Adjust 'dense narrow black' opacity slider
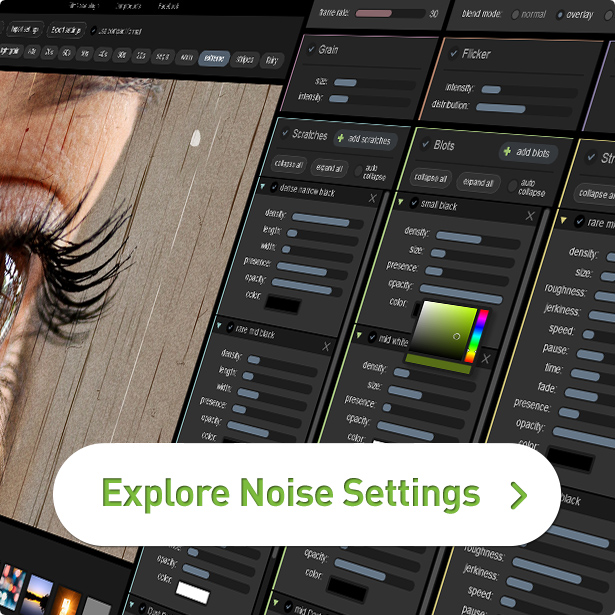Image resolution: width=615 pixels, height=615 pixels. coord(307,286)
